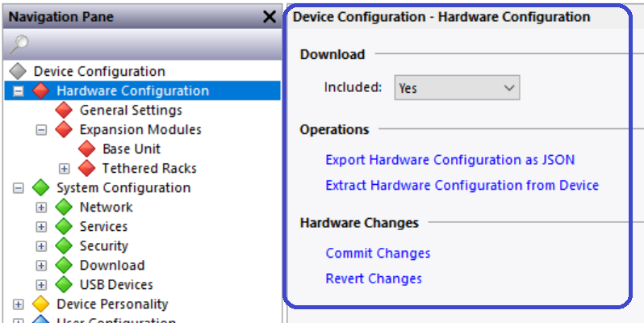Image resolution: width=644 pixels, height=323 pixels.
Task: Click the gray Device Configuration diamond icon
Action: coord(19,72)
